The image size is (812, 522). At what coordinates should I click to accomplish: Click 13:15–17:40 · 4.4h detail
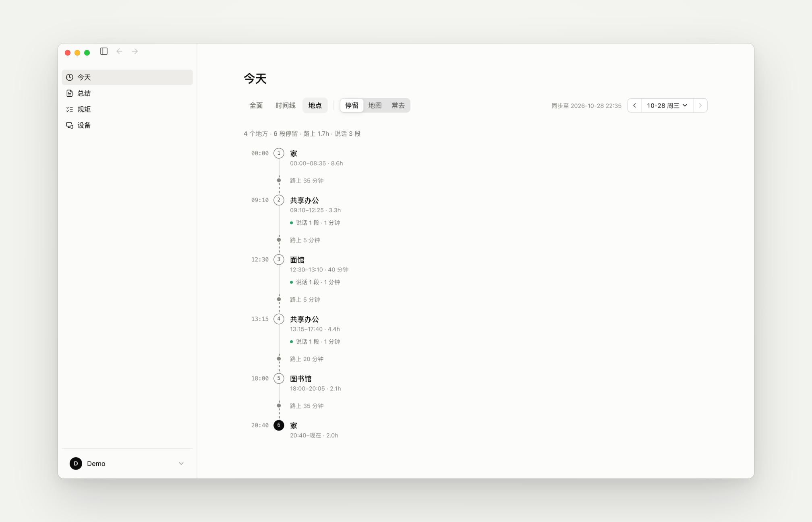[x=315, y=329]
